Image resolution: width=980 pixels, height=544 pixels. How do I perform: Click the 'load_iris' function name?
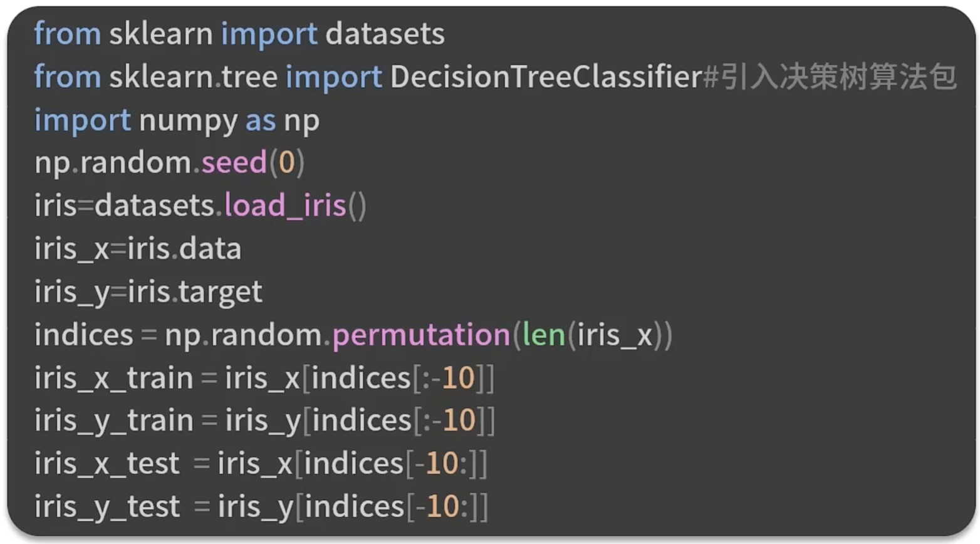(285, 206)
